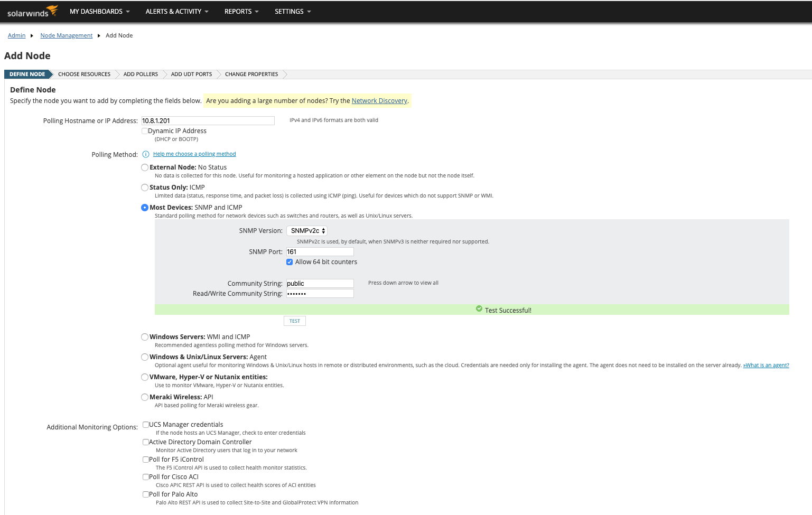The height and width of the screenshot is (515, 812).
Task: Click the Add Node breadcrumb text
Action: coord(119,35)
